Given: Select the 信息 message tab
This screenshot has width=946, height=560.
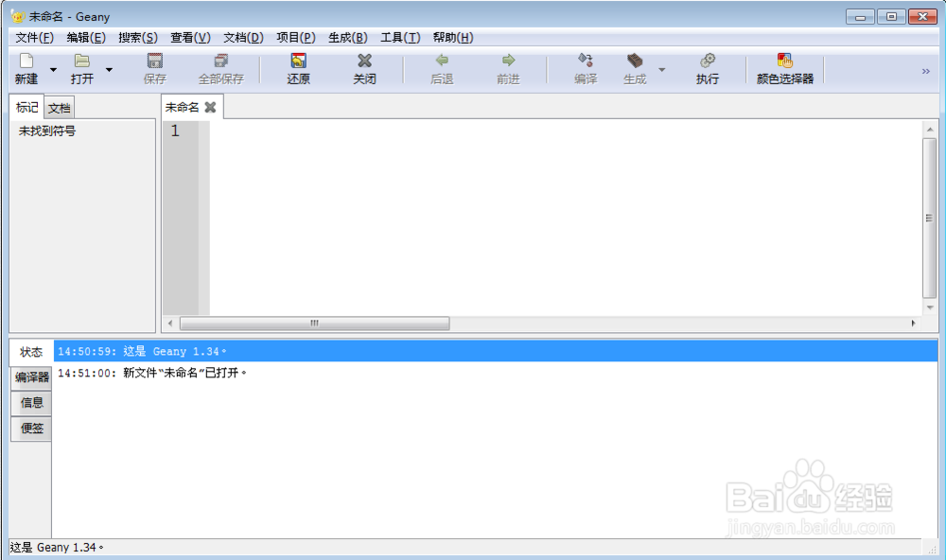Looking at the screenshot, I should (x=31, y=403).
